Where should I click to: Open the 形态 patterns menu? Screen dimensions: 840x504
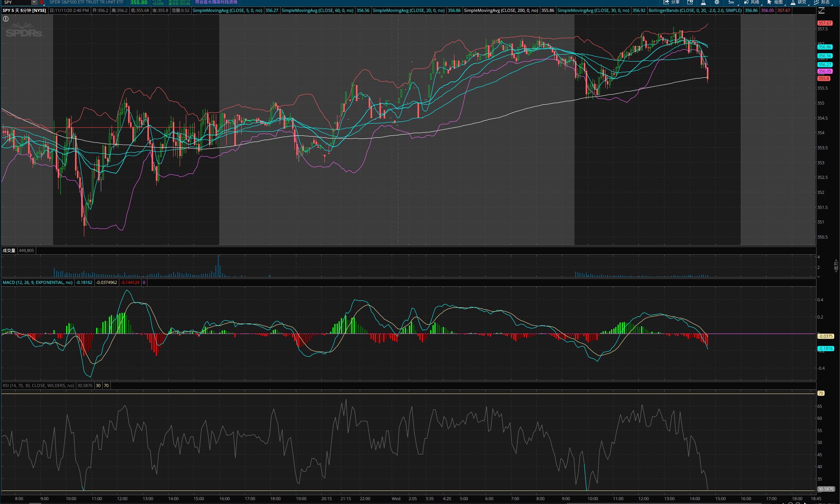(x=822, y=2)
